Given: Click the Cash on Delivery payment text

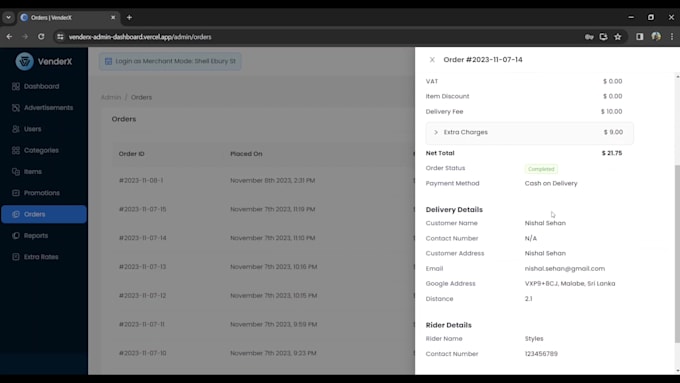Looking at the screenshot, I should tap(551, 183).
